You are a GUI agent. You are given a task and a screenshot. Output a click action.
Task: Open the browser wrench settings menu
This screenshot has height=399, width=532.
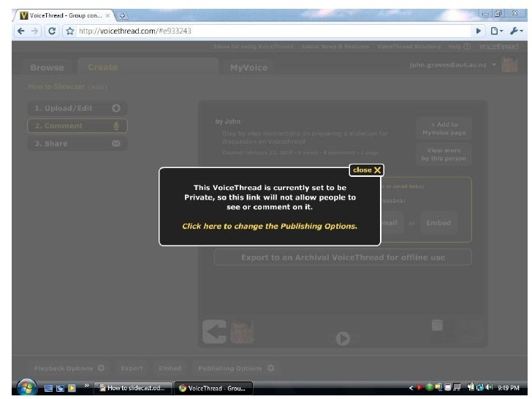click(517, 31)
